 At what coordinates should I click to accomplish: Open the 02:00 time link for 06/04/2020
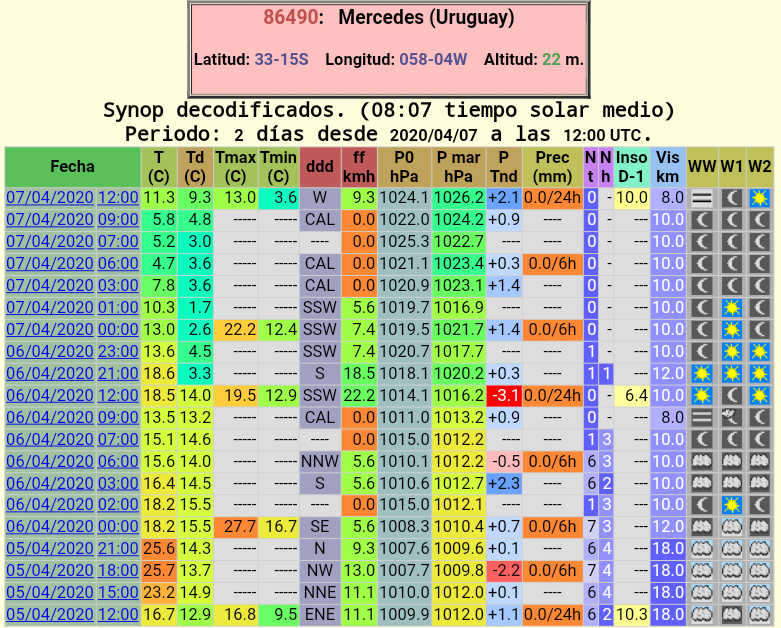tap(118, 504)
